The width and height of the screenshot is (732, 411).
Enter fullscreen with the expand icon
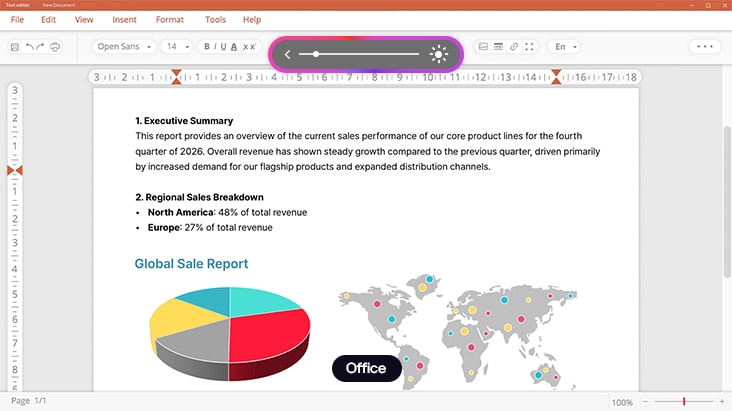[529, 47]
